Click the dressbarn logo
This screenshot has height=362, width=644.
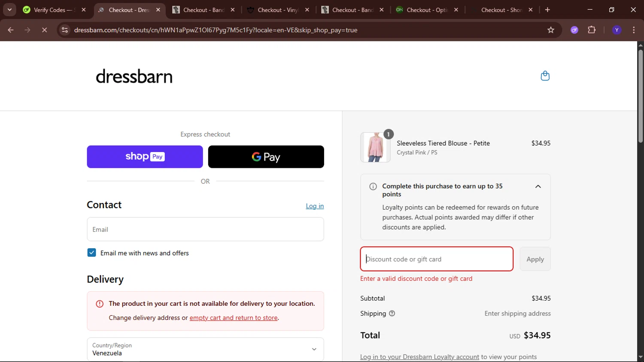[134, 76]
